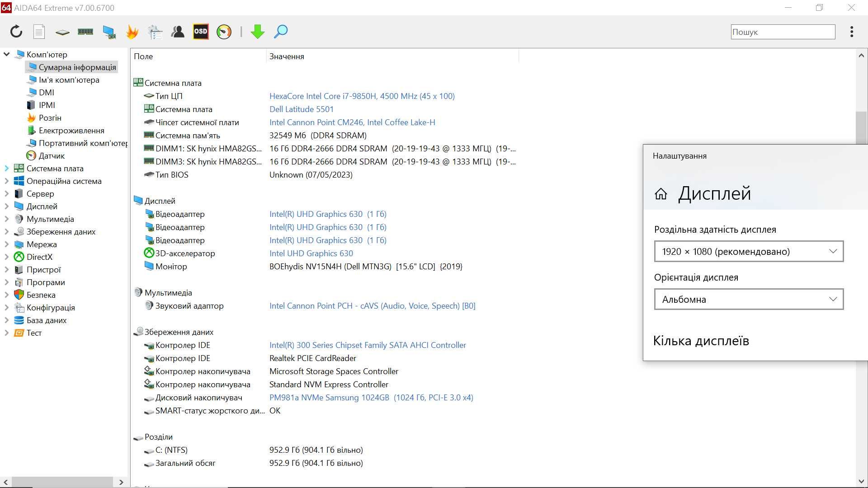Select the Пристрої tree item
This screenshot has width=868, height=488.
click(37, 270)
